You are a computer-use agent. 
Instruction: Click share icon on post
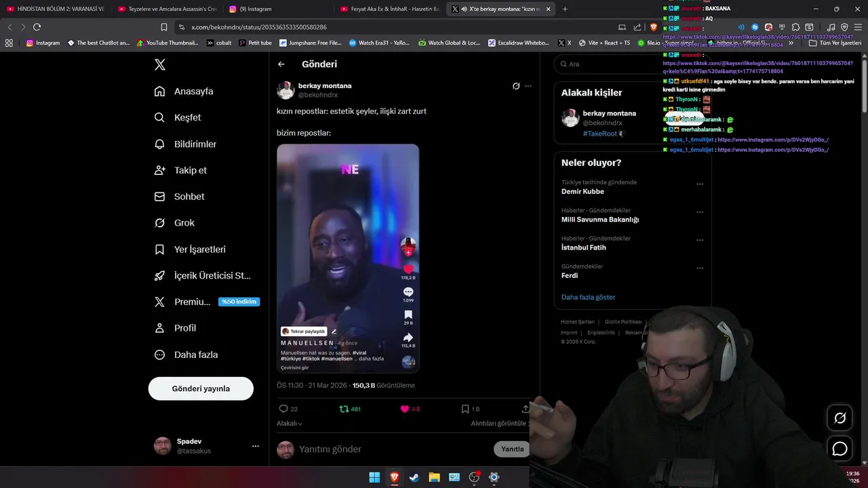tap(525, 409)
